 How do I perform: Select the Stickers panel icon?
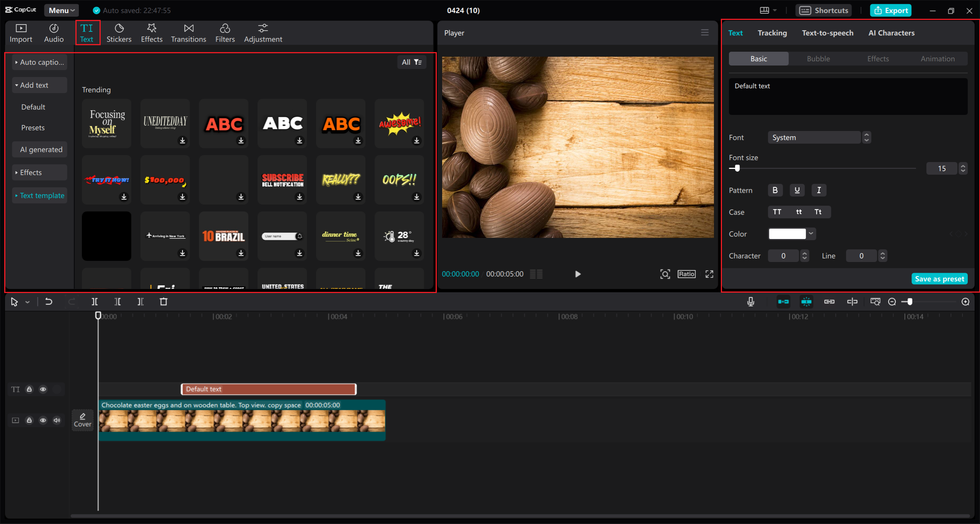[x=119, y=33]
